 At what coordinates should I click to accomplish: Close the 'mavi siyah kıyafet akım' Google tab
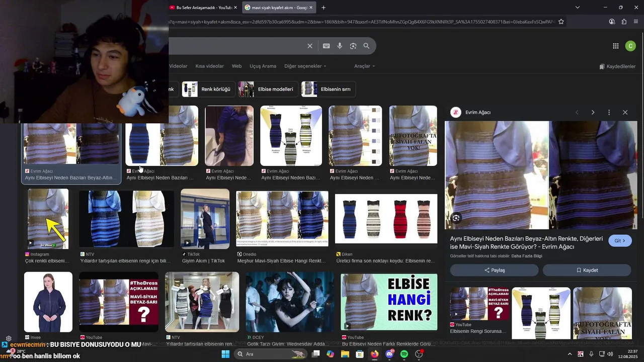click(x=311, y=8)
